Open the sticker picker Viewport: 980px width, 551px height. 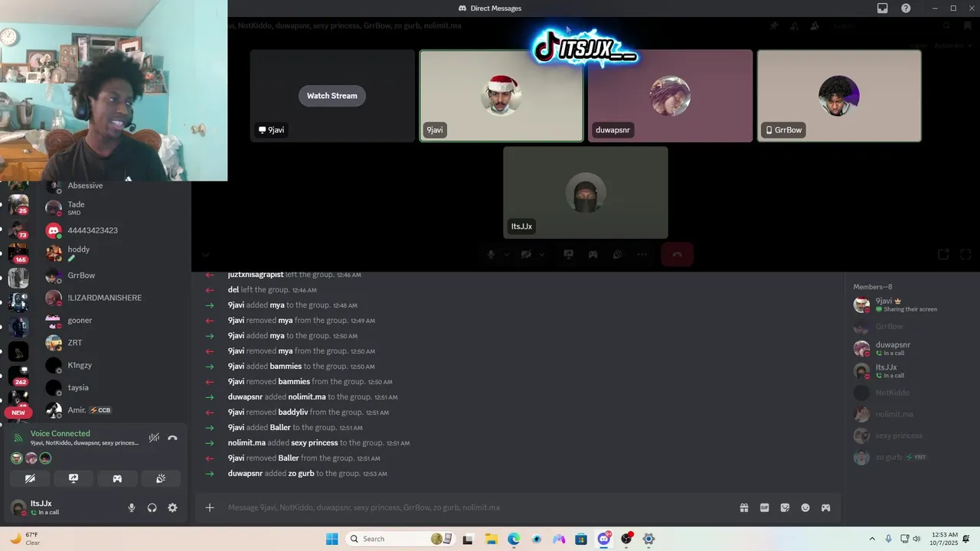tap(785, 507)
